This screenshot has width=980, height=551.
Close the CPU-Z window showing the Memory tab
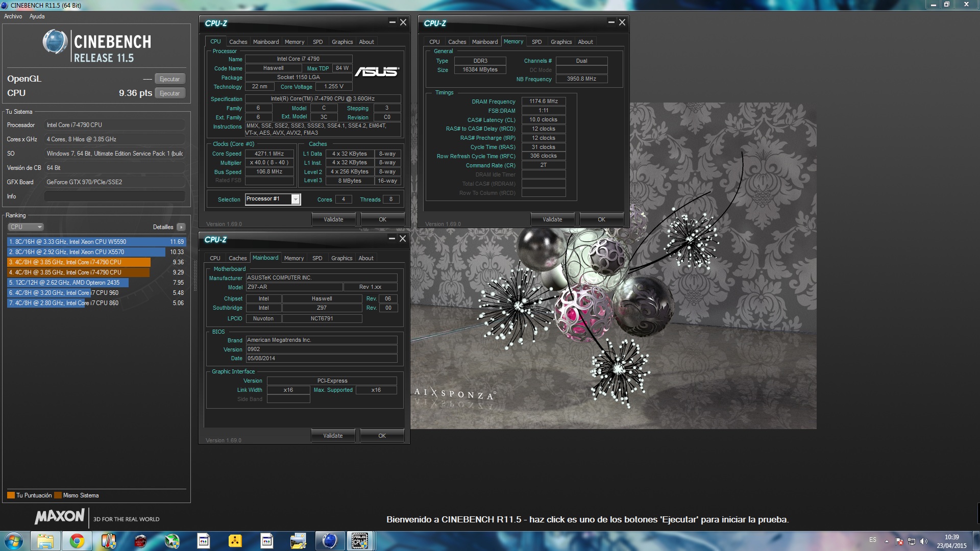(622, 22)
